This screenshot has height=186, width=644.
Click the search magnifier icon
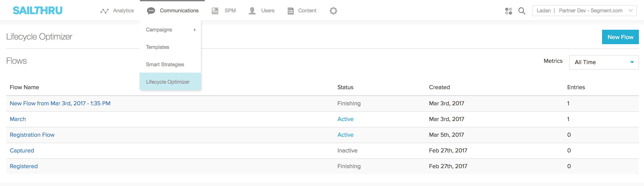(522, 11)
